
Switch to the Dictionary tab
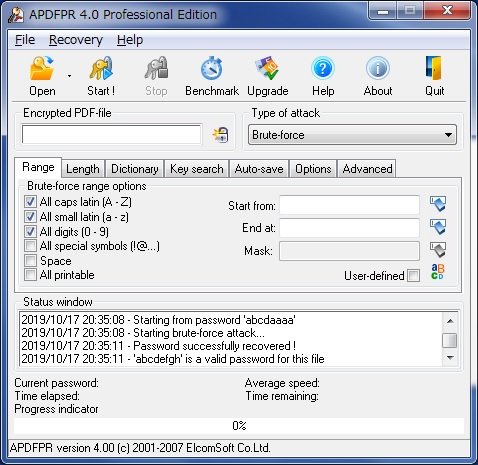pyautogui.click(x=135, y=169)
